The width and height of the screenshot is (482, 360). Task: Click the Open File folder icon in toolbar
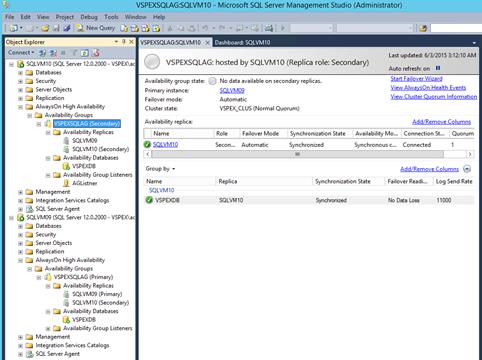[45, 28]
